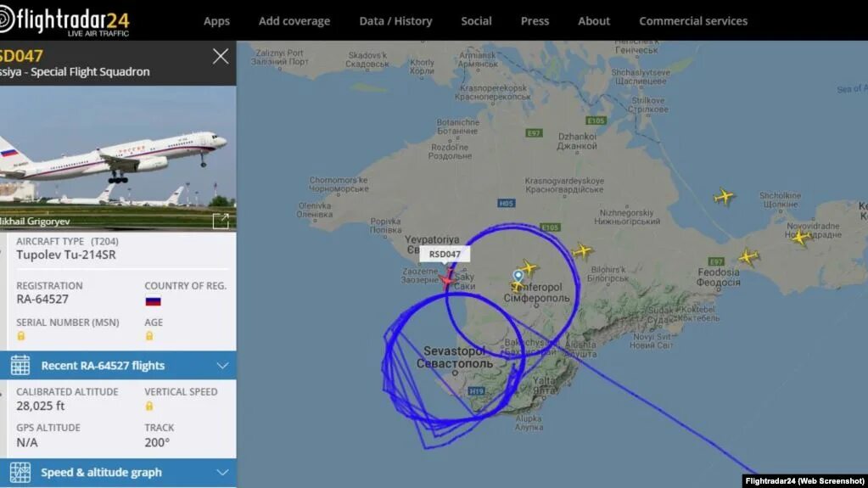Click the Vertical Speed lock icon

click(149, 406)
